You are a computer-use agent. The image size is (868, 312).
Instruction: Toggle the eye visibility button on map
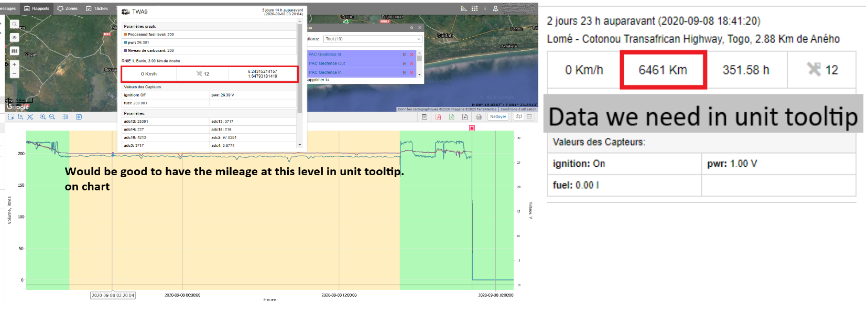14,38
